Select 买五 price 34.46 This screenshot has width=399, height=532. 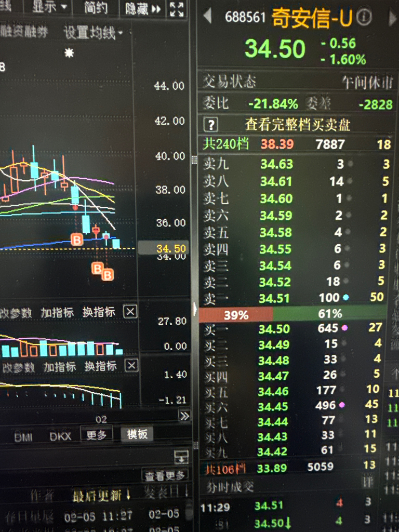[273, 392]
